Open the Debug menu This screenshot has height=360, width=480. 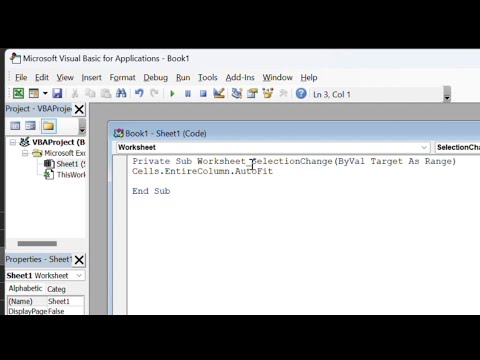point(156,77)
